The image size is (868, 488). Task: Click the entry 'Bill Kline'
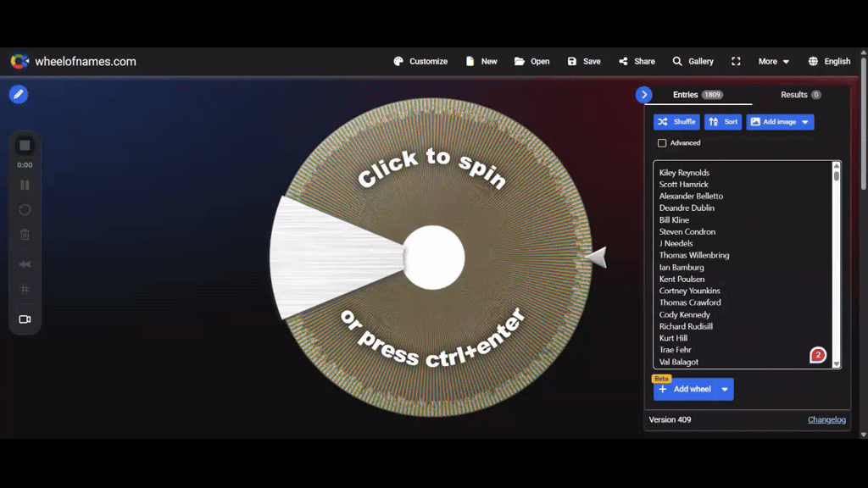click(x=674, y=219)
